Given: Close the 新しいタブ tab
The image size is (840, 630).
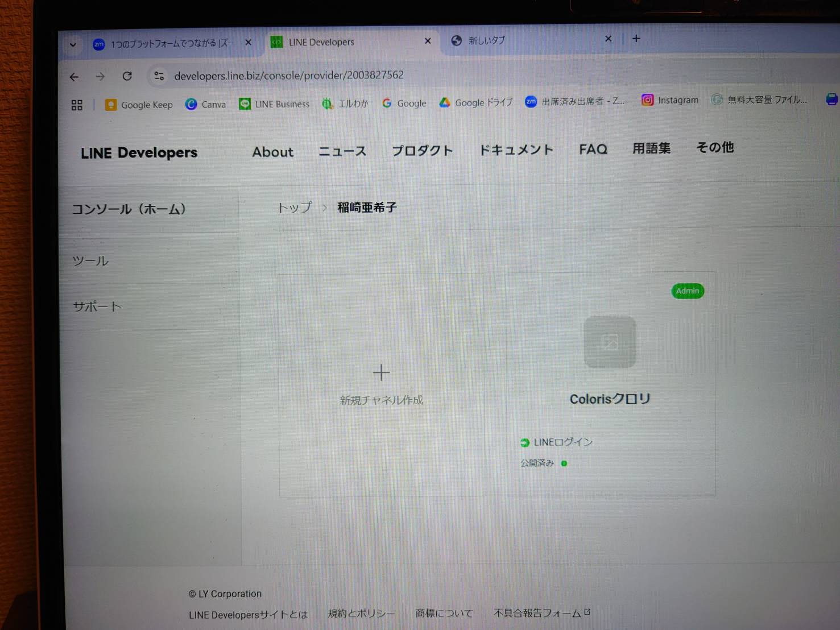Looking at the screenshot, I should [x=608, y=39].
